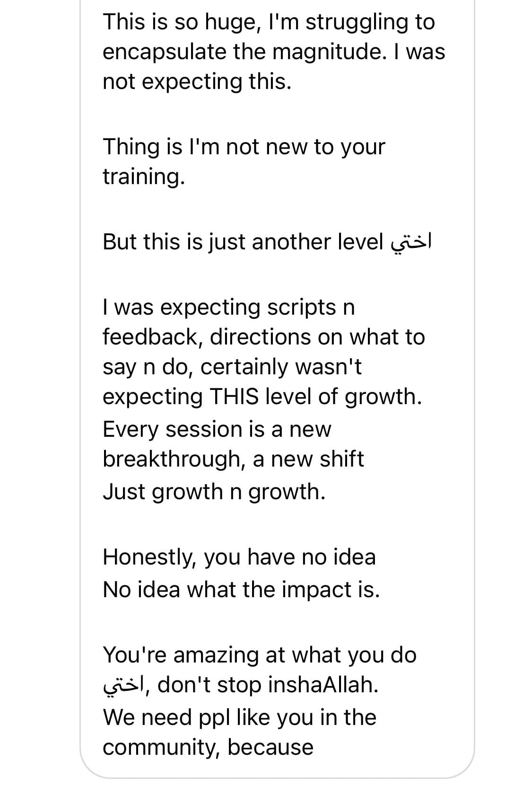Click the line "Just growth n growth."
Image resolution: width=532 pixels, height=786 pixels.
214,492
